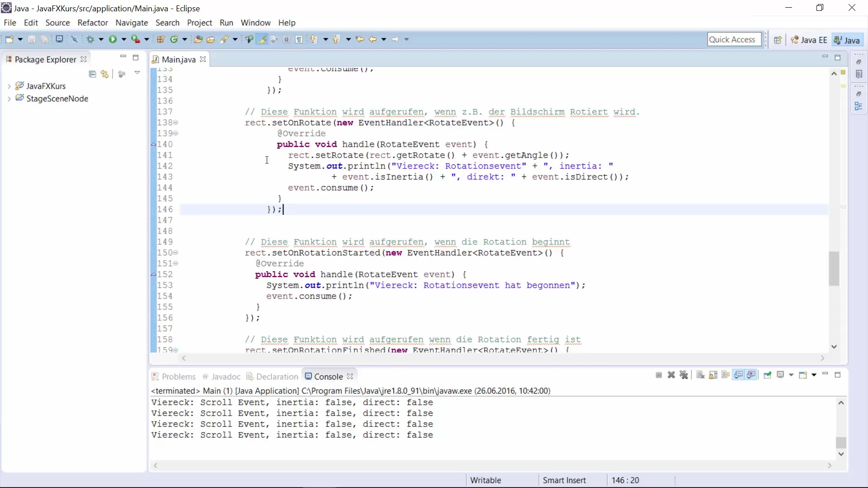
Task: Click the Terminate stop square in Console
Action: click(659, 375)
